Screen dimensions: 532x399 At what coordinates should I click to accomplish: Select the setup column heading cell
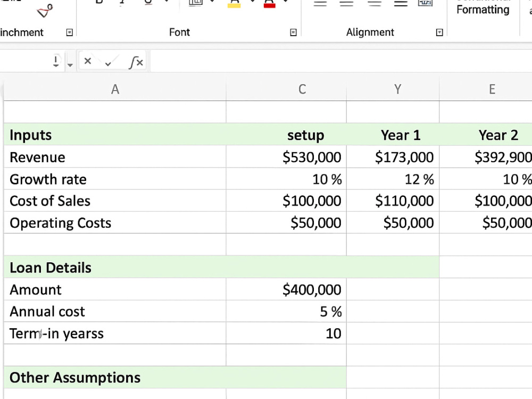coord(286,135)
